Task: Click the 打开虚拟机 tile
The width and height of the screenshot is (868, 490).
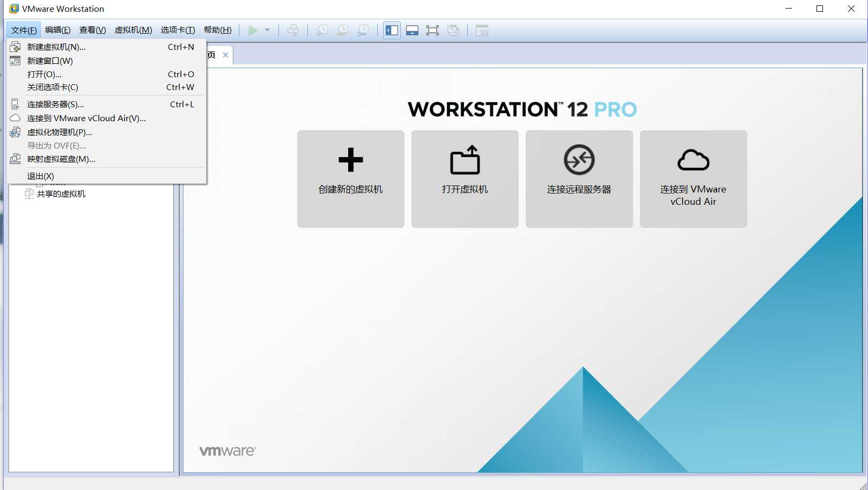Action: [x=465, y=179]
